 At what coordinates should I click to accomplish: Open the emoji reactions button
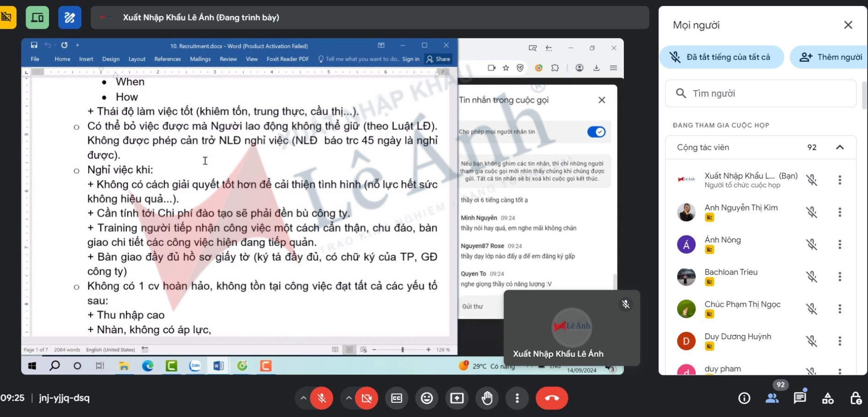click(426, 398)
